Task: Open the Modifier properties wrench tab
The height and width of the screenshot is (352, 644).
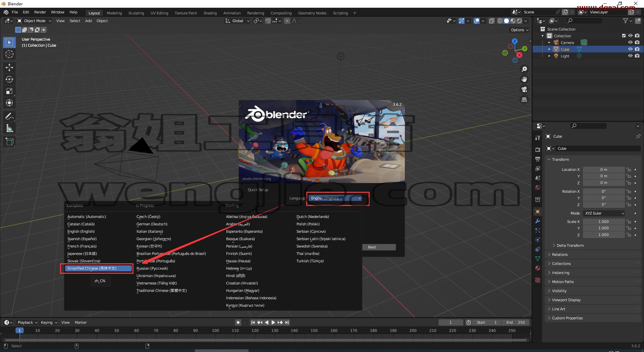Action: [538, 221]
